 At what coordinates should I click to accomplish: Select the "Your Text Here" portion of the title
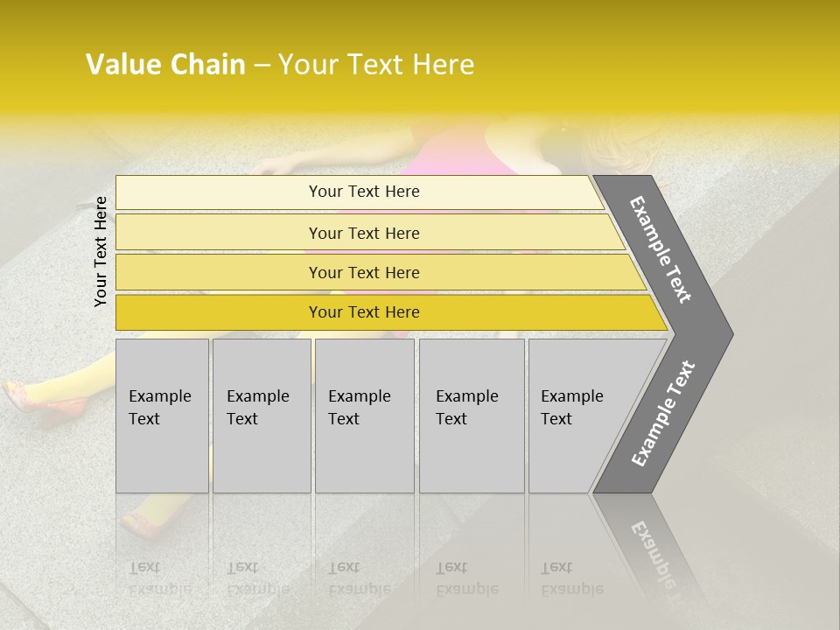click(376, 65)
